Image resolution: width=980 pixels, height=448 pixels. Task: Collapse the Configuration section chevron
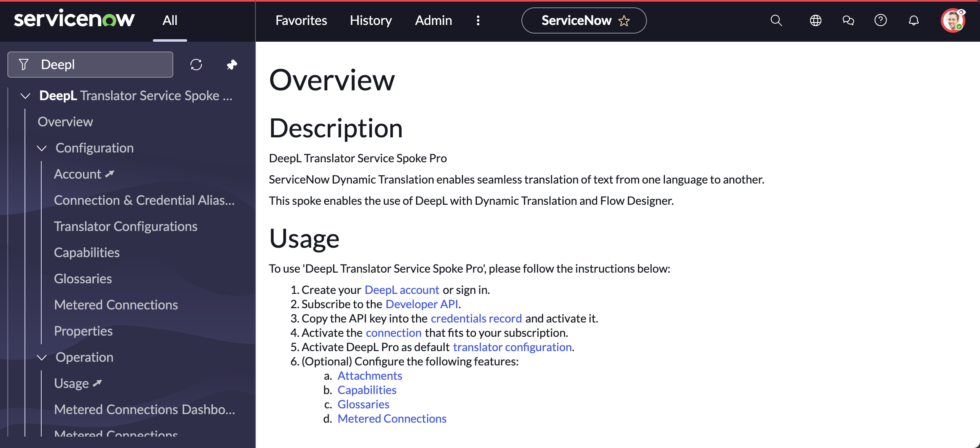42,148
